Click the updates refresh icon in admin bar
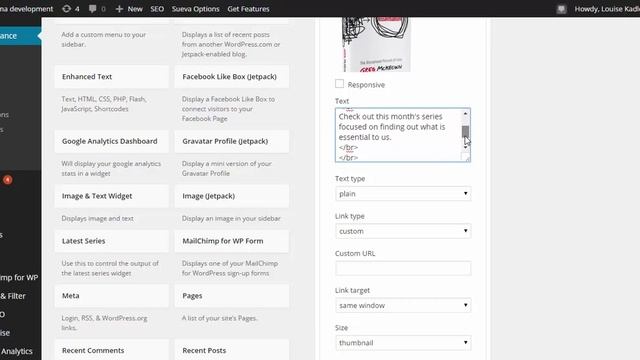The width and height of the screenshot is (640, 360). tap(67, 9)
